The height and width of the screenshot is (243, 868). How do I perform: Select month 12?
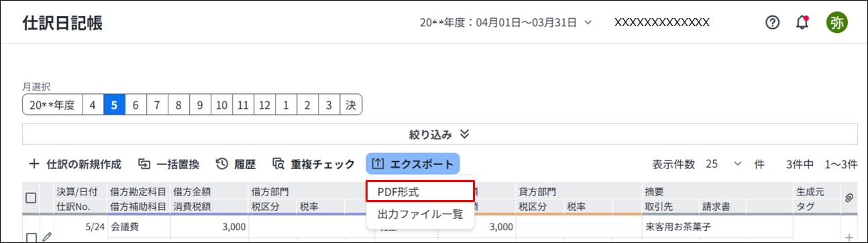click(264, 105)
